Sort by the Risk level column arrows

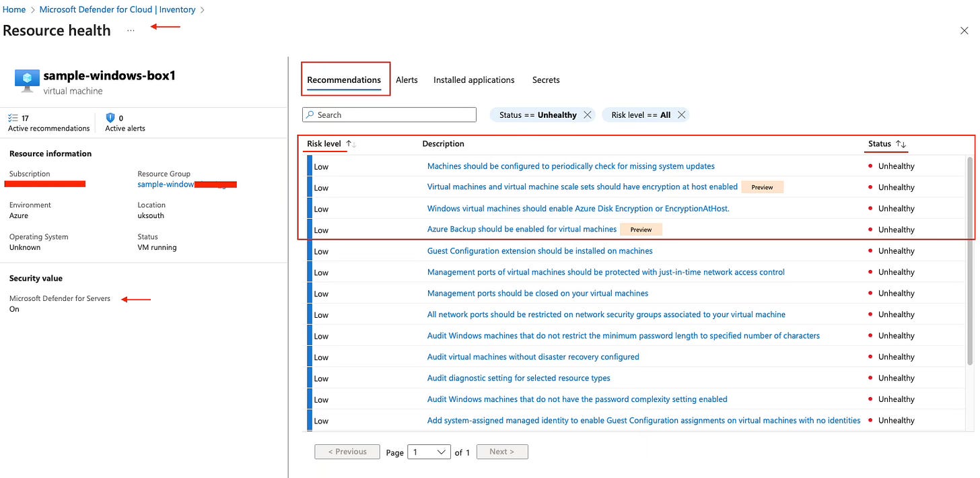(351, 144)
